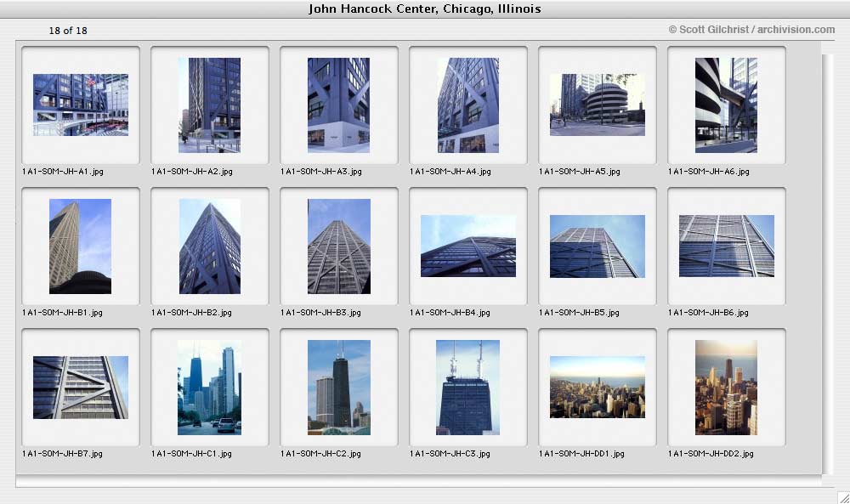Select the caption text 1A1-SOM-JH-A5.jpg
This screenshot has height=504, width=850.
[x=580, y=171]
